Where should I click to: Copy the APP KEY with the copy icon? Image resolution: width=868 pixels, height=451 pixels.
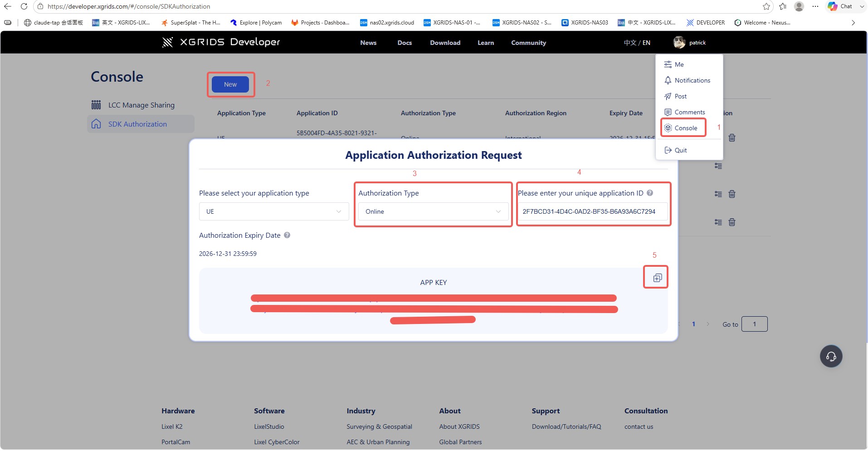coord(657,278)
